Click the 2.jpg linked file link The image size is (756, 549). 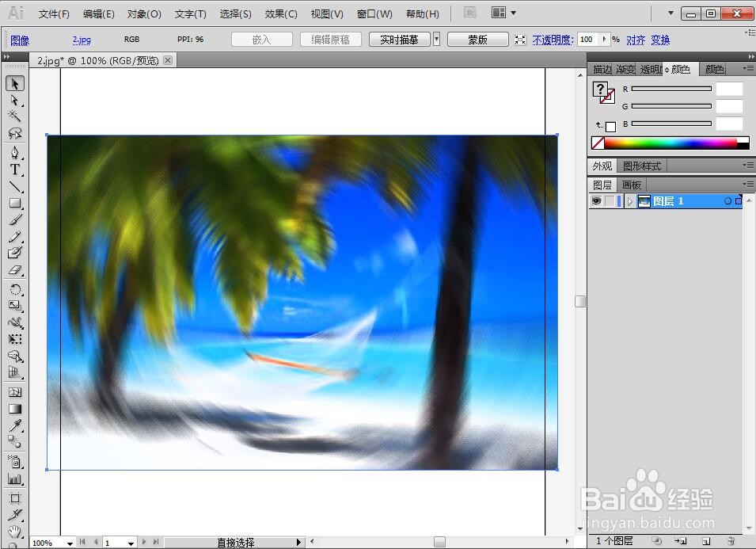click(82, 40)
